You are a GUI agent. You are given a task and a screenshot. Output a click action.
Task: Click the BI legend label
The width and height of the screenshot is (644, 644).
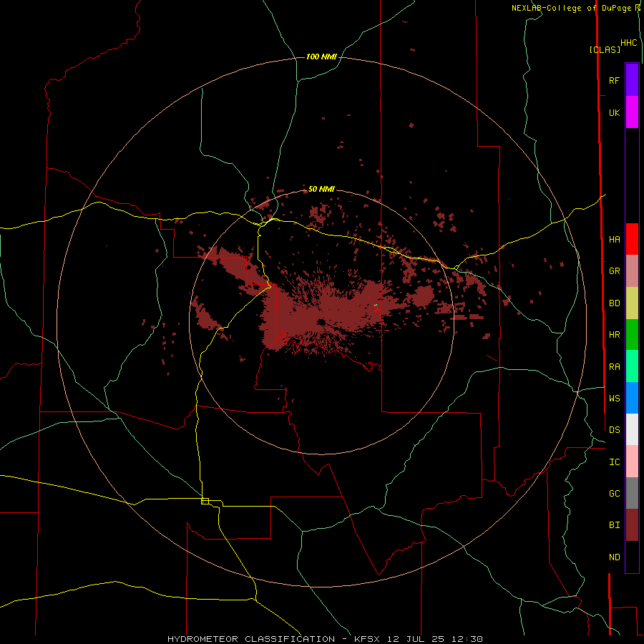tap(614, 525)
